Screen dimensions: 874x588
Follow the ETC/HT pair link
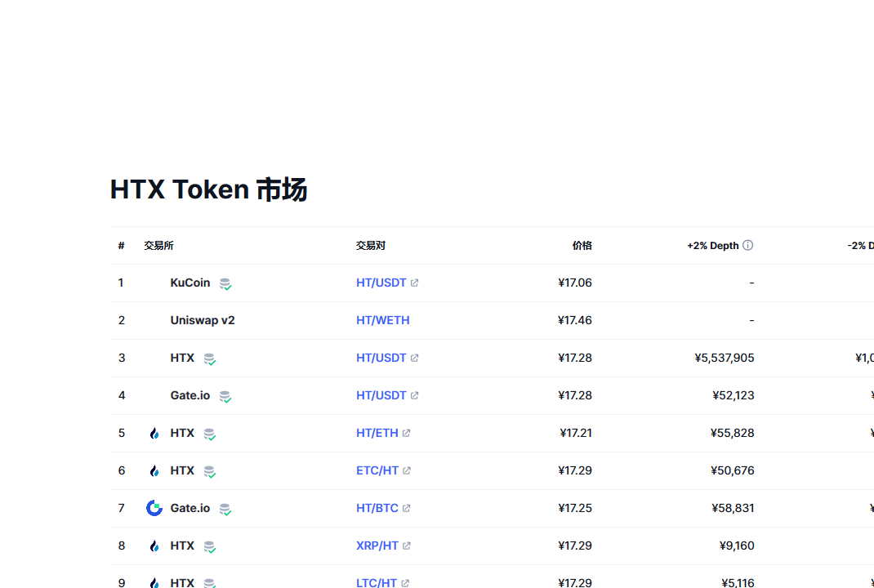377,470
